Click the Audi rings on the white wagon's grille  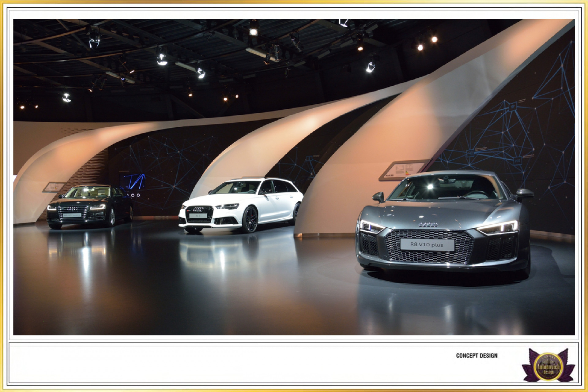tap(198, 210)
